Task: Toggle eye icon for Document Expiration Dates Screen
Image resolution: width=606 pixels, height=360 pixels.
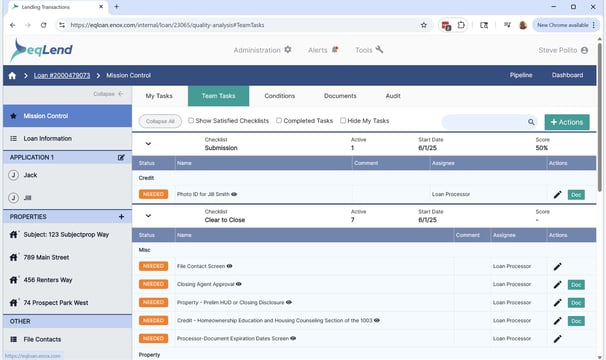Action: click(x=293, y=338)
